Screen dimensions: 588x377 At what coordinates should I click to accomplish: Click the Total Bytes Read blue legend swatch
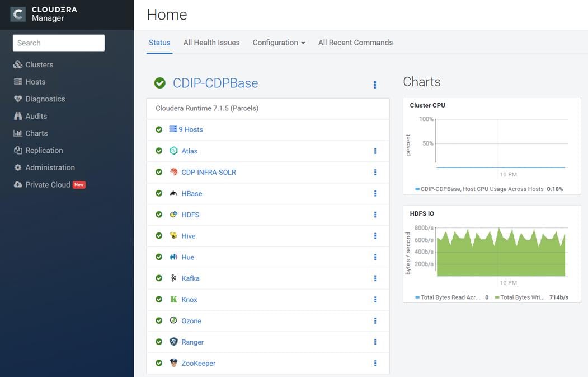[x=417, y=297]
